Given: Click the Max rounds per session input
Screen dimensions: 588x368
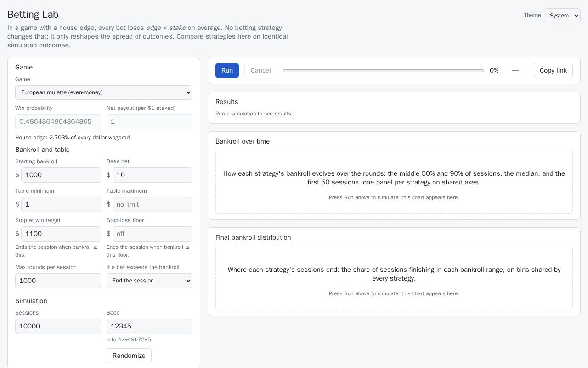Looking at the screenshot, I should coord(58,281).
